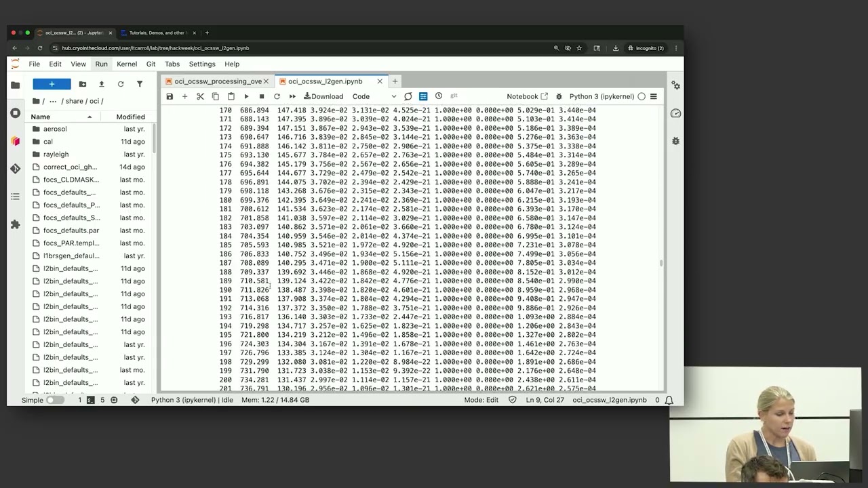Cut the selected cell with scissors icon
Screen dimensions: 868x488
[x=200, y=96]
